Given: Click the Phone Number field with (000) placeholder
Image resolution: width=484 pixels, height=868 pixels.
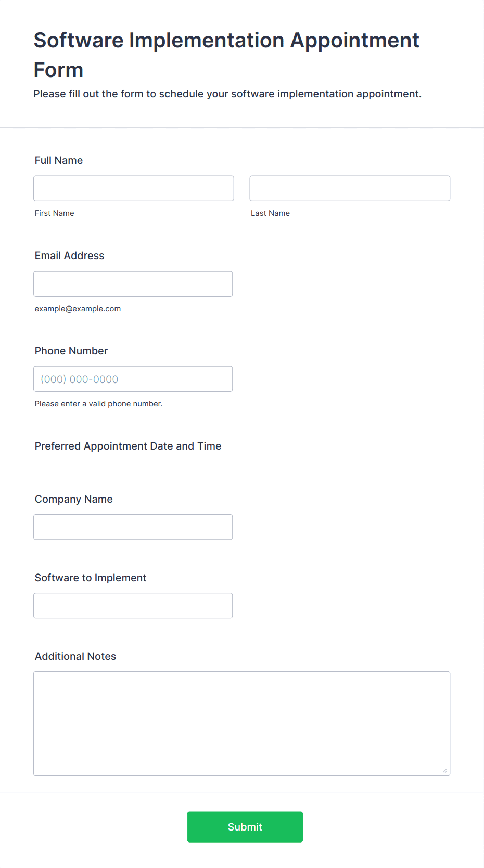Looking at the screenshot, I should (133, 379).
